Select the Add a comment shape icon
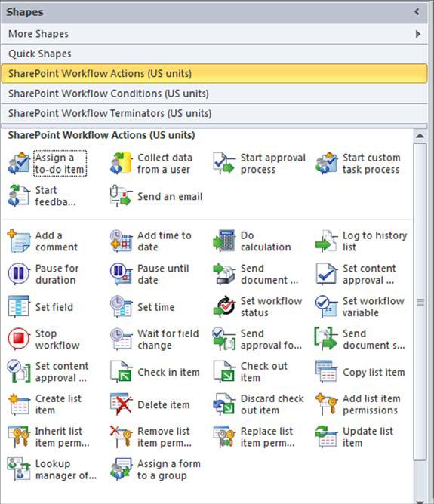 click(19, 241)
